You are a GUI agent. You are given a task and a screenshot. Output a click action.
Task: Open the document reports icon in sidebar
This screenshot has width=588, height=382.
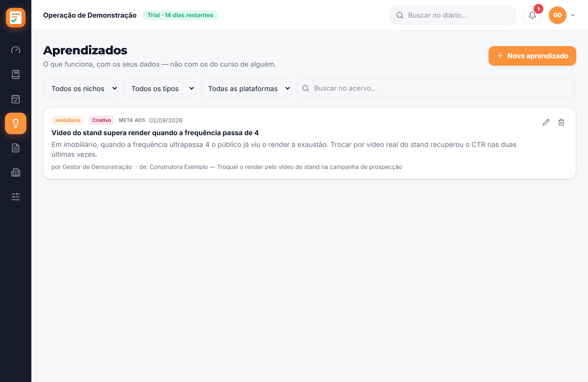(16, 148)
